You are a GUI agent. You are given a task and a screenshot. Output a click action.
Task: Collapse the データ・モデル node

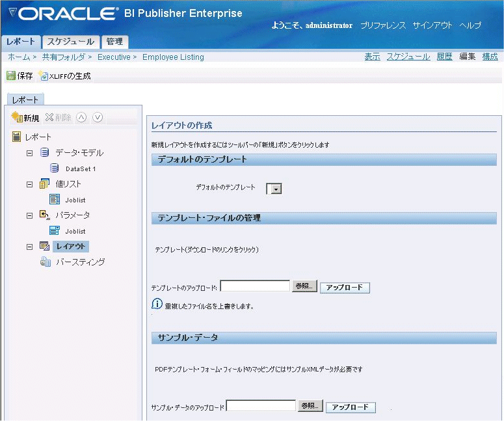point(29,153)
